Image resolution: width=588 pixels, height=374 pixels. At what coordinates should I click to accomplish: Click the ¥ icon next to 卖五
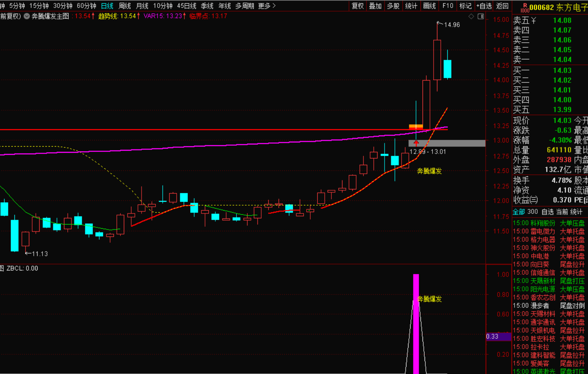pyautogui.click(x=534, y=20)
